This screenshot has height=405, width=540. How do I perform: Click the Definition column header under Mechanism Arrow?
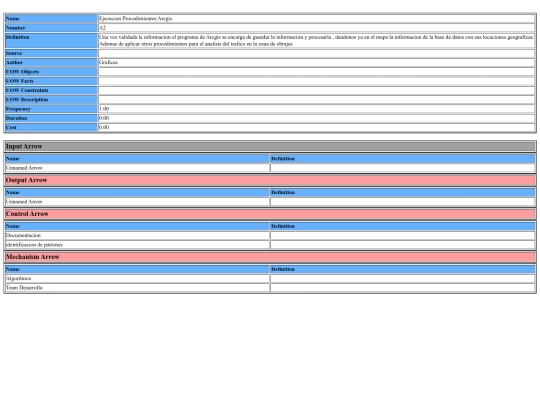(403, 269)
